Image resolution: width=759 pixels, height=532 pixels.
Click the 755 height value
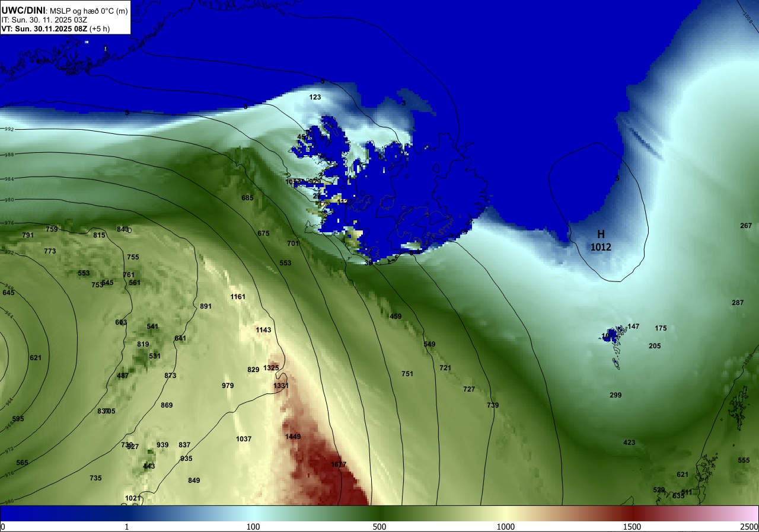tap(133, 257)
